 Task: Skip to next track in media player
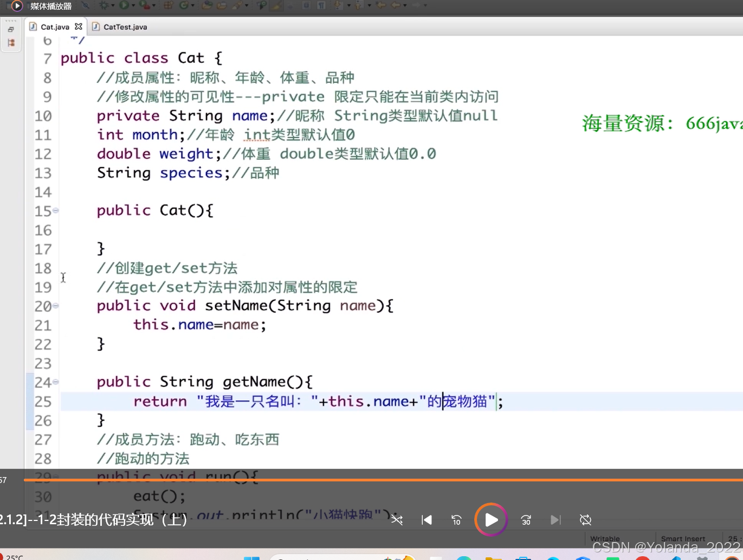(555, 520)
